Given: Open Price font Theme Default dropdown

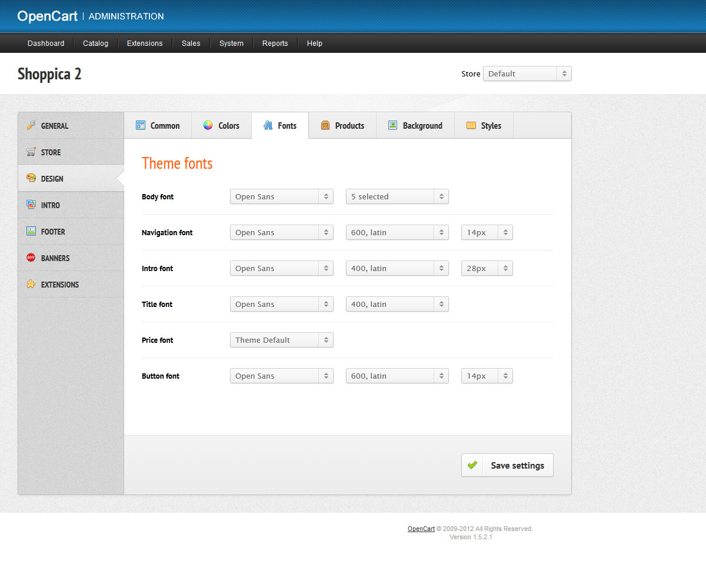Looking at the screenshot, I should click(282, 340).
